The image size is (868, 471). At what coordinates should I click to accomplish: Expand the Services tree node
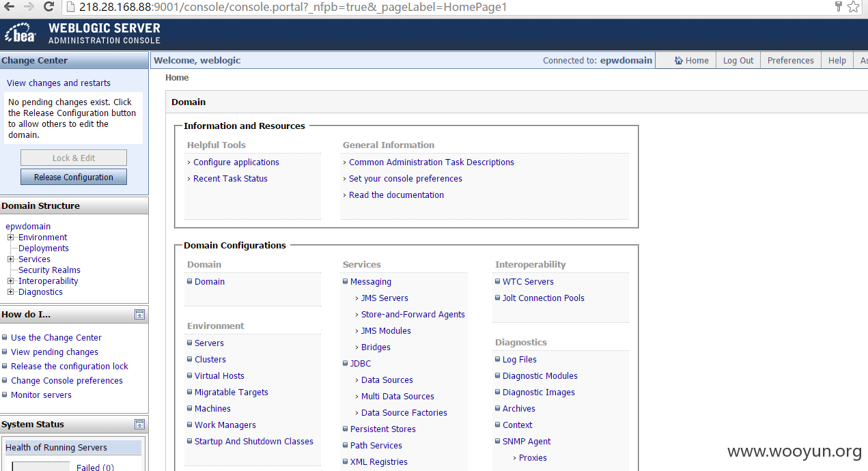(11, 259)
